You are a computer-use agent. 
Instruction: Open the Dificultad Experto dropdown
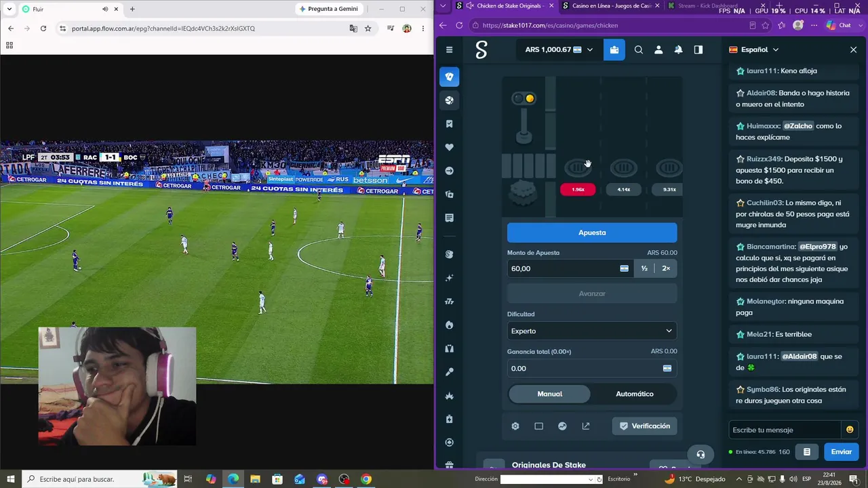point(592,331)
